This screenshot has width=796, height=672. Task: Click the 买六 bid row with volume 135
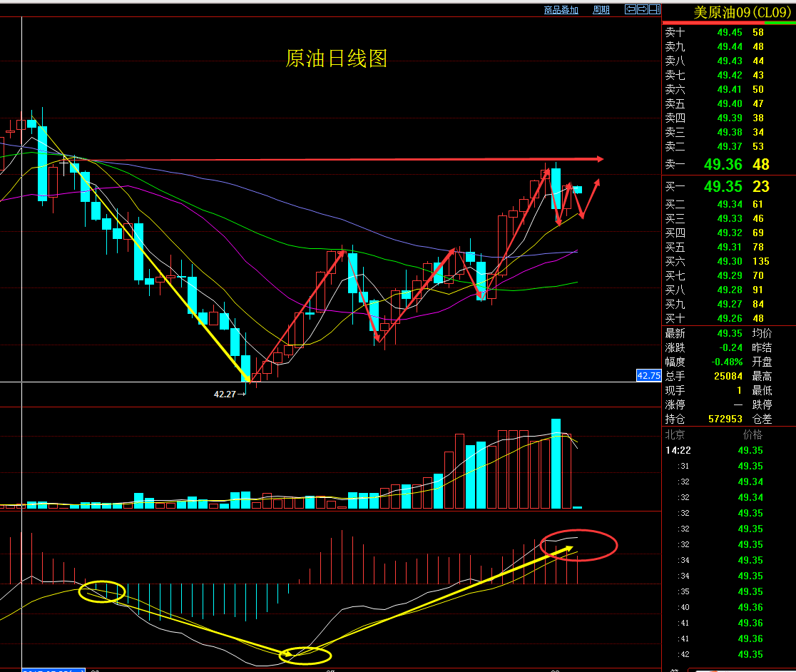click(718, 261)
